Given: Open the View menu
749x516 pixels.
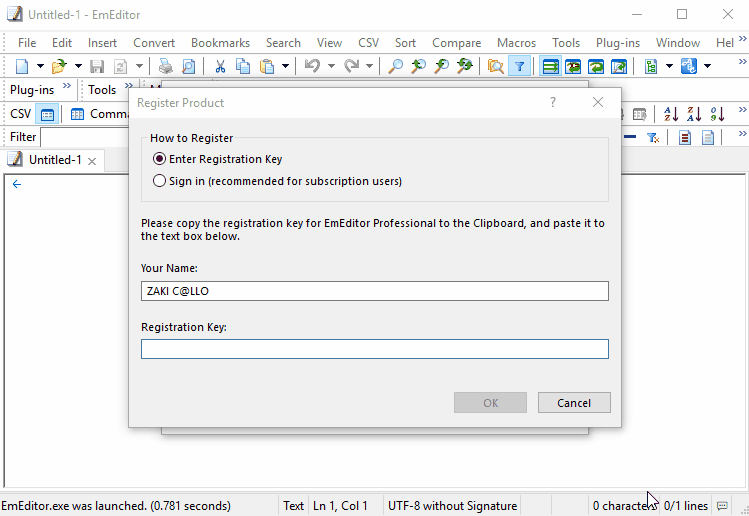Looking at the screenshot, I should click(329, 43).
